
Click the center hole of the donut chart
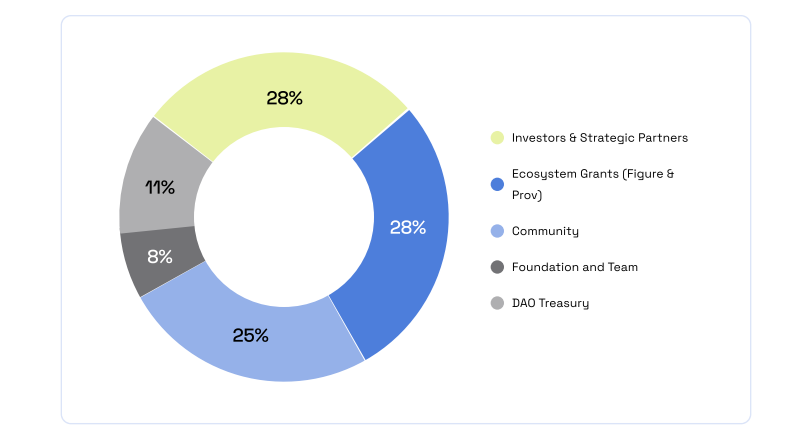click(284, 217)
